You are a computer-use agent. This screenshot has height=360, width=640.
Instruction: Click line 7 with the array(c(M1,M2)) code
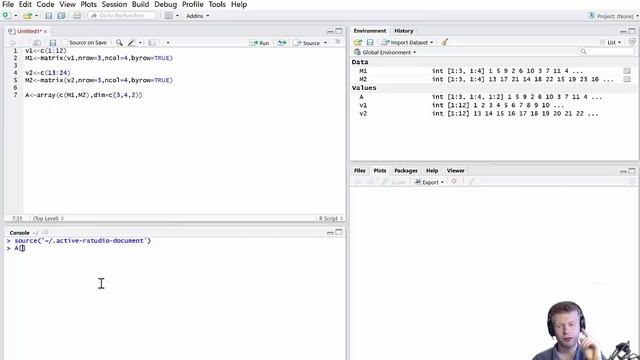coord(84,95)
